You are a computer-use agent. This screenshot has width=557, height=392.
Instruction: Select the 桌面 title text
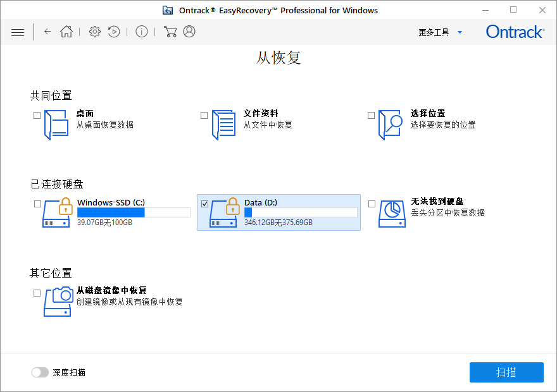[x=85, y=114]
